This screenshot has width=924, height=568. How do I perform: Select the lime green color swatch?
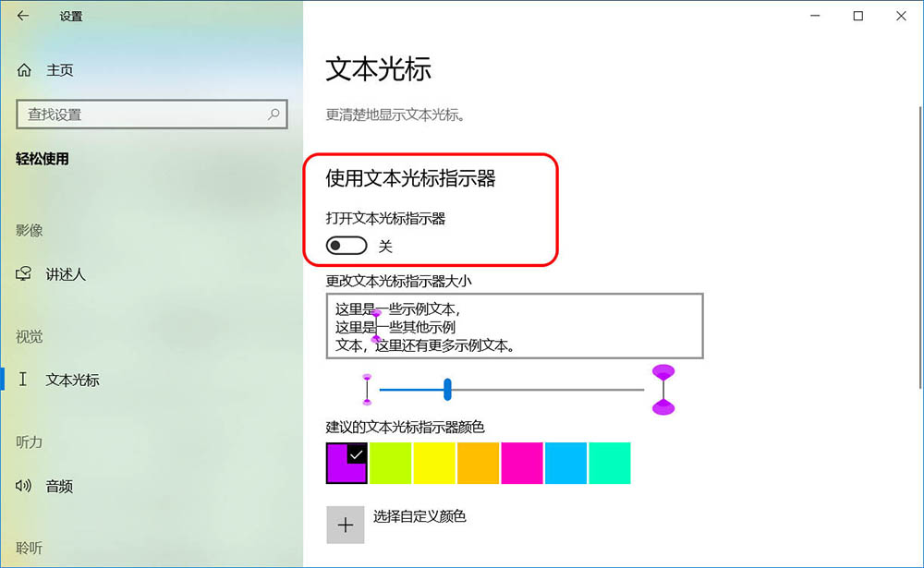tap(390, 463)
